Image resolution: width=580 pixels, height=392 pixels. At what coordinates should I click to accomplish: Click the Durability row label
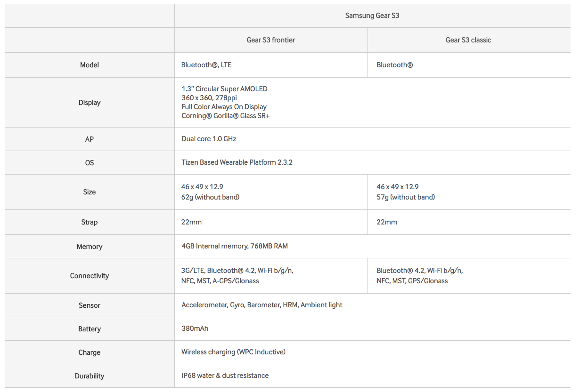(x=90, y=376)
